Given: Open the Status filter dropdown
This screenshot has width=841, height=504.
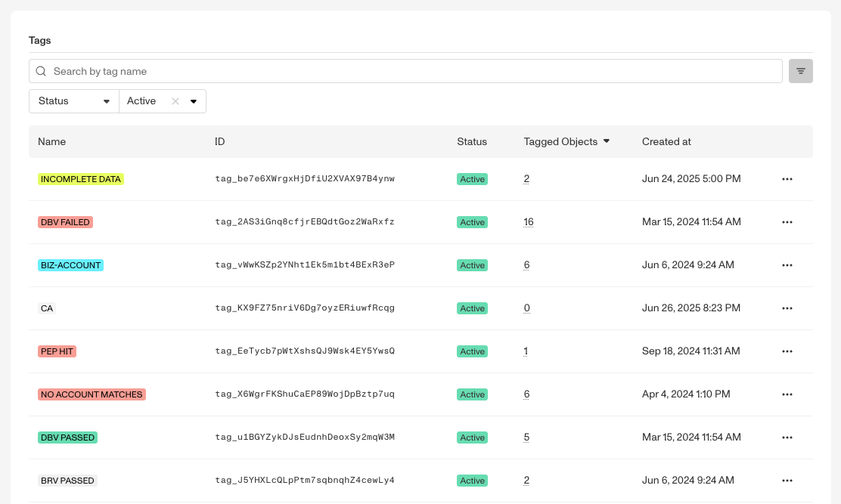Looking at the screenshot, I should [x=74, y=101].
